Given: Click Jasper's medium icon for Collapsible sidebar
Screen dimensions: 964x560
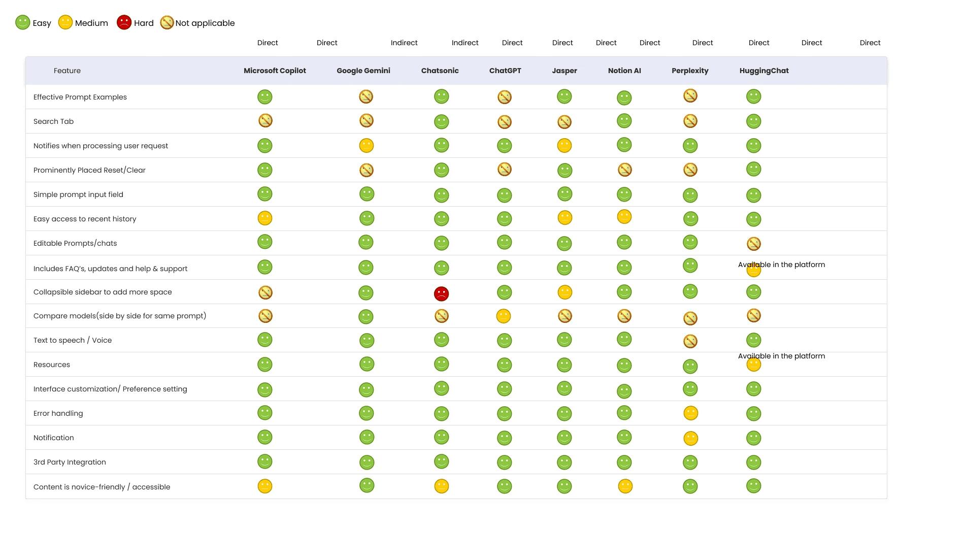Looking at the screenshot, I should [565, 292].
